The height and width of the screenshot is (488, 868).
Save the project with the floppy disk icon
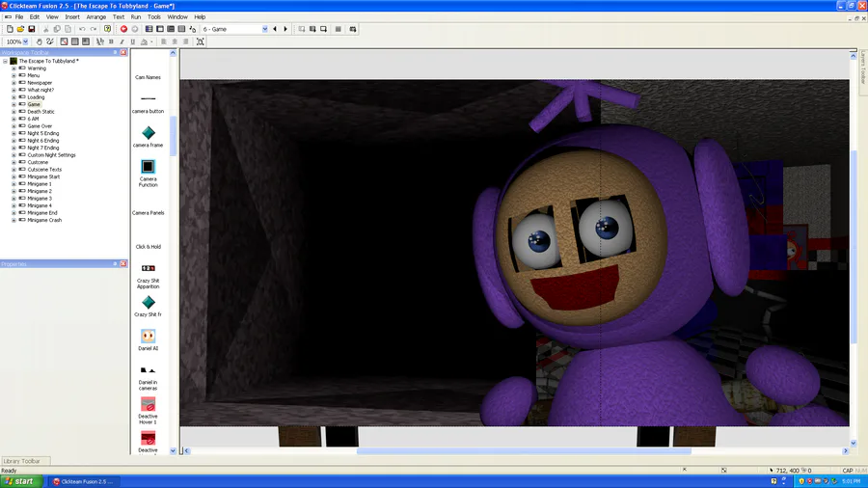tap(32, 29)
